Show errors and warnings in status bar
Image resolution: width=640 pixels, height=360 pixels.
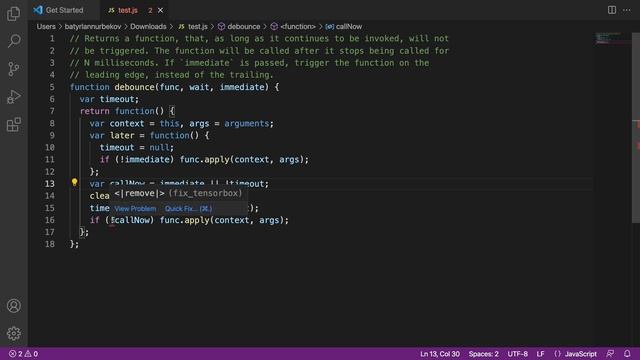(23, 354)
